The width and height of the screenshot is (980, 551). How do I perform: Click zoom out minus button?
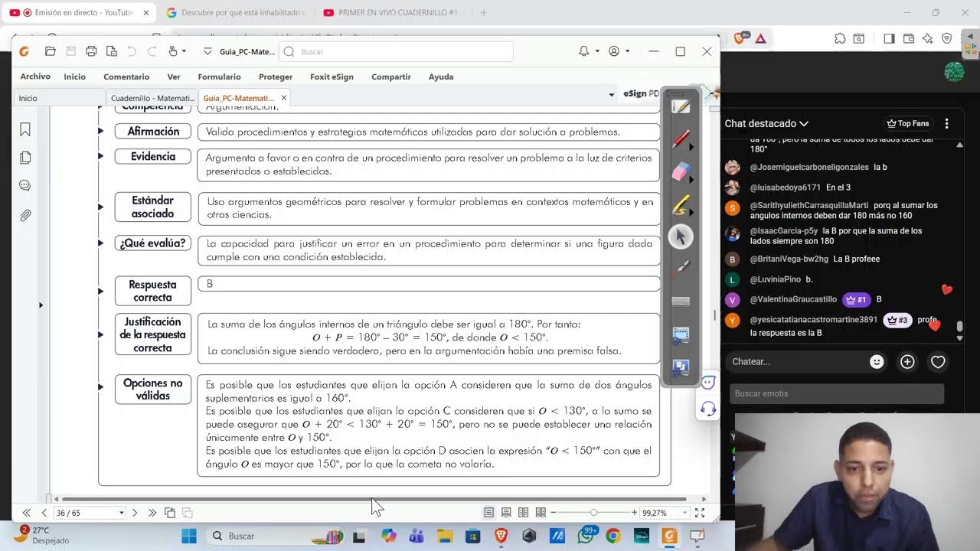(x=554, y=513)
